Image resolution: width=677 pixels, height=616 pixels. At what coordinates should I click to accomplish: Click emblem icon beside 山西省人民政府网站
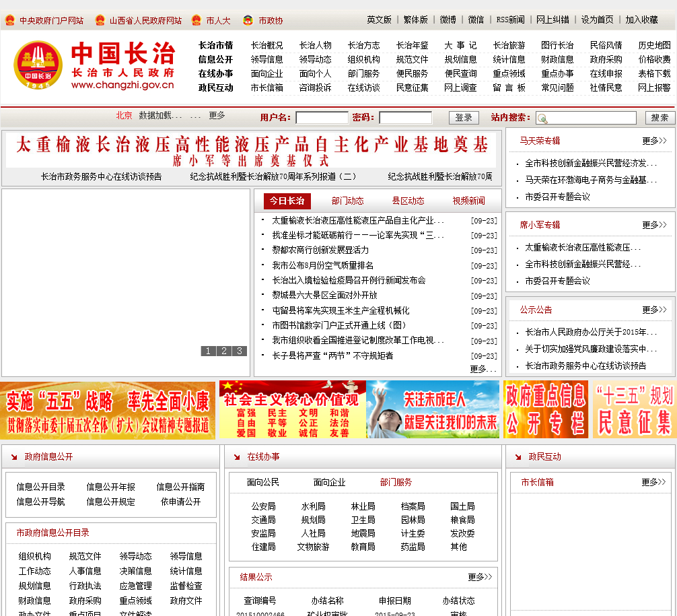click(x=100, y=20)
